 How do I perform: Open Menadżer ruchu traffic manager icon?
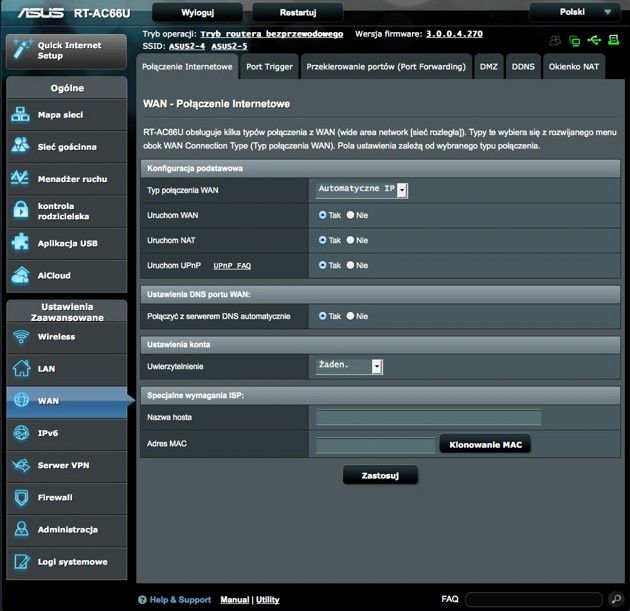point(20,178)
